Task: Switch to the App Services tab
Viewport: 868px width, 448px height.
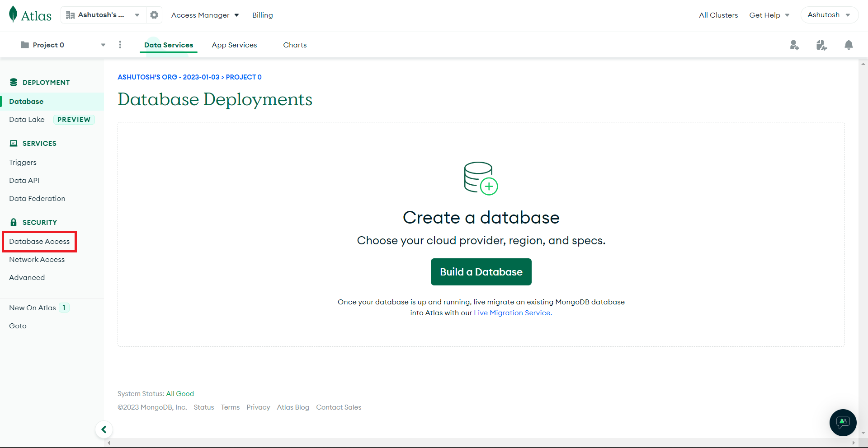Action: 234,45
